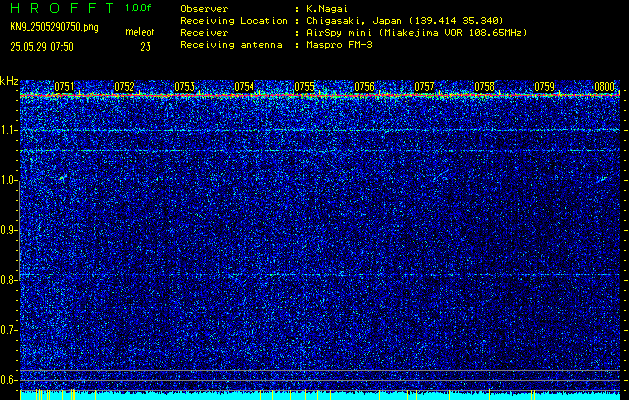Click the 0.7 kHz axis label
Viewport: 629px width, 400px height.
pos(9,330)
